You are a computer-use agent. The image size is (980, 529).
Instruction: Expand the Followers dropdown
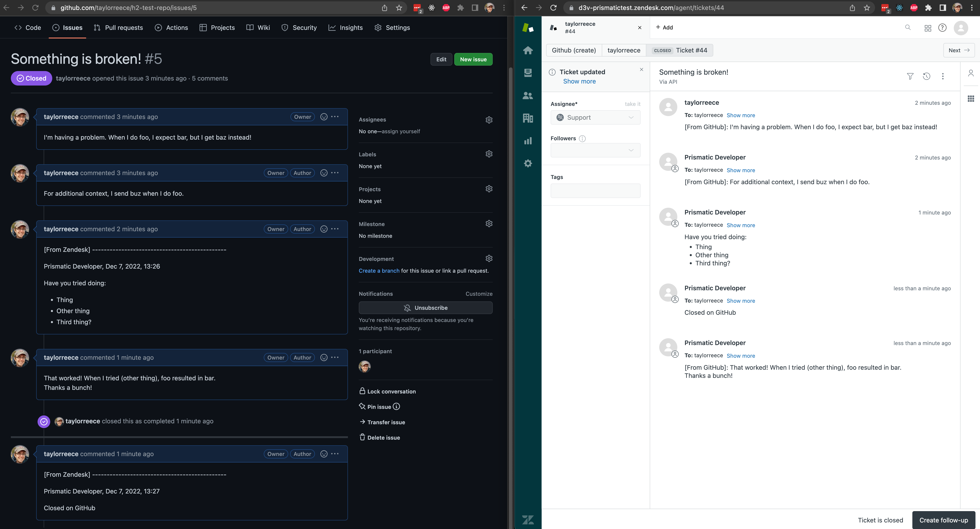(595, 150)
